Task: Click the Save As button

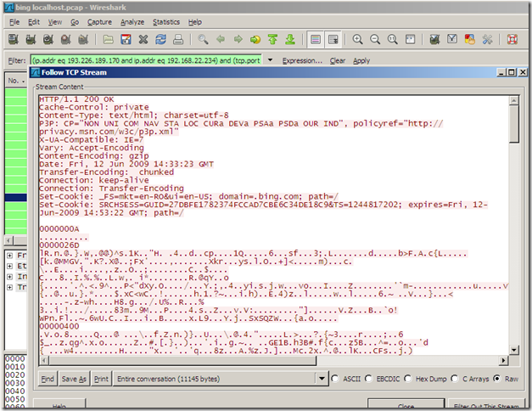Action: (x=74, y=379)
